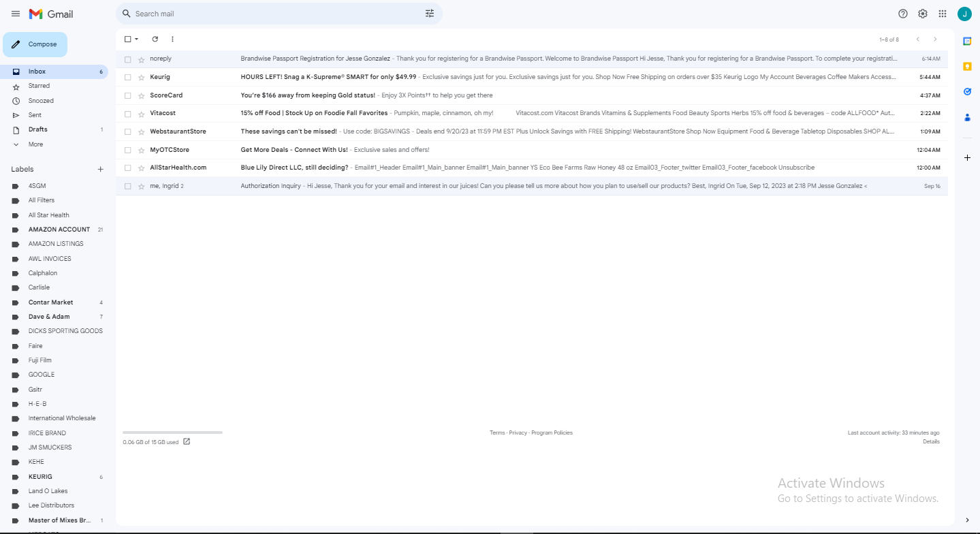Open the Brandwise Passport Registration email
The height and width of the screenshot is (534, 980).
(532, 59)
